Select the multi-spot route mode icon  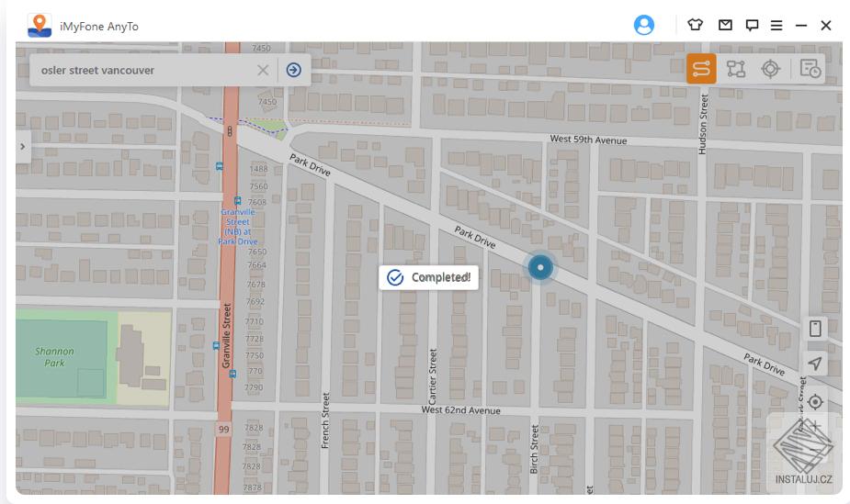click(736, 69)
